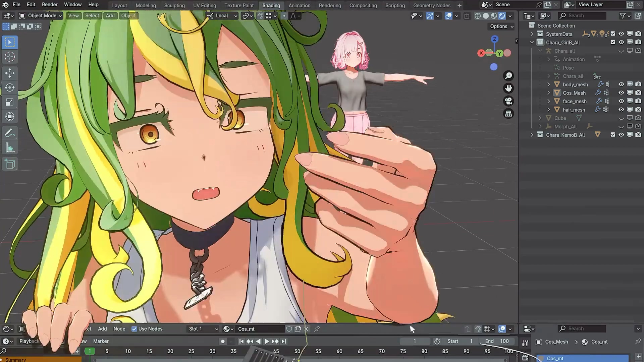The image size is (644, 362).
Task: Select the Move tool
Action: [x=9, y=73]
